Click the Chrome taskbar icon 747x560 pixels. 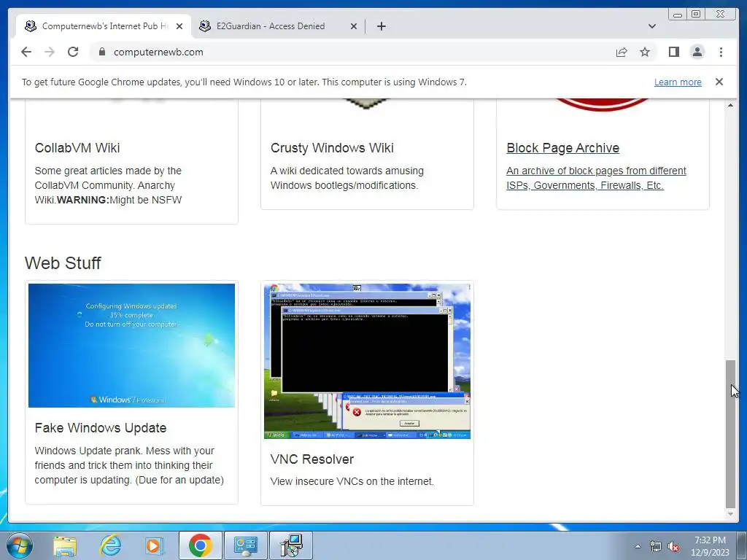pyautogui.click(x=200, y=545)
